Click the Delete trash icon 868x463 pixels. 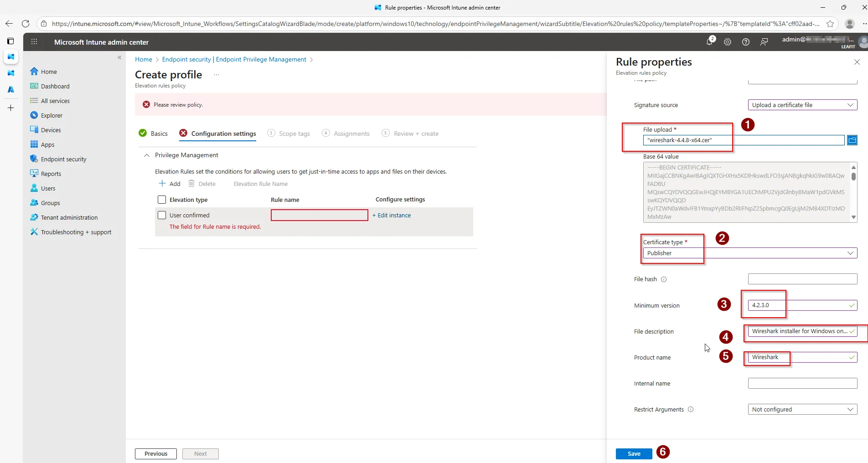[x=191, y=184]
